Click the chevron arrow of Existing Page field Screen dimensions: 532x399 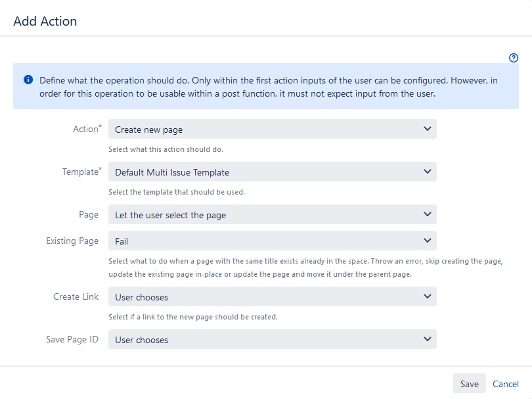click(x=428, y=241)
